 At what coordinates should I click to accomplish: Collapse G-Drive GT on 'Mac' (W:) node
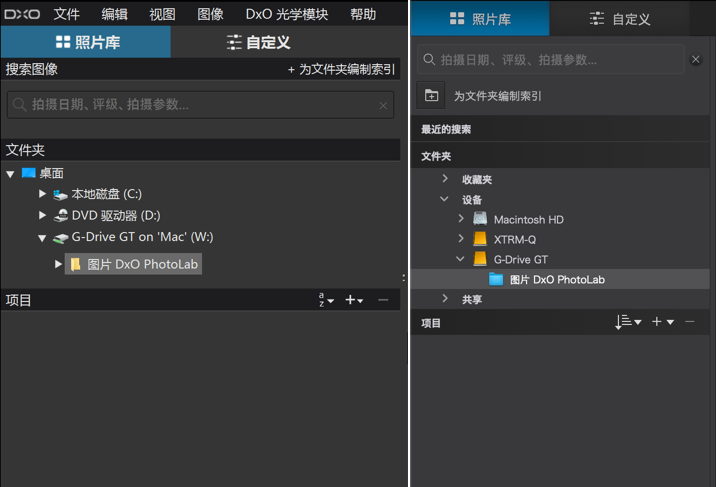[42, 238]
